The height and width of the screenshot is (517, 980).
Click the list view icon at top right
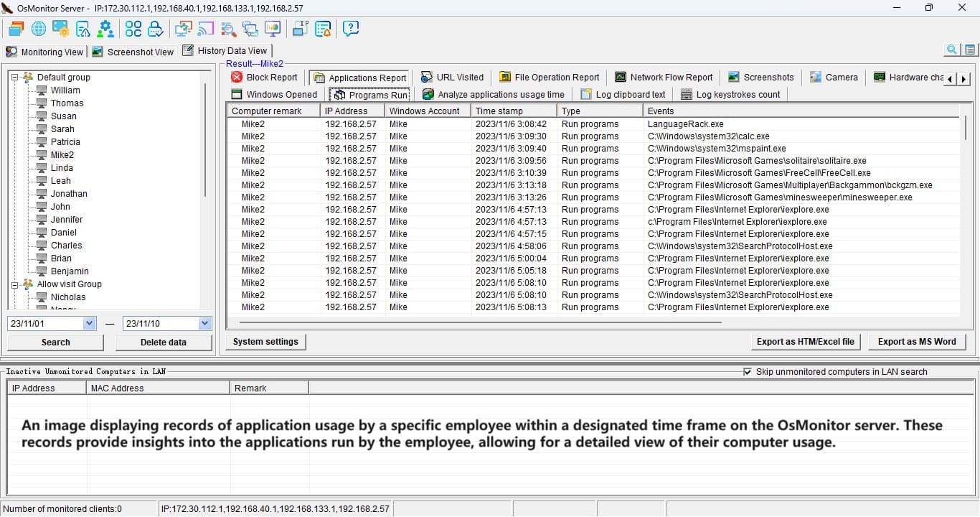[970, 50]
